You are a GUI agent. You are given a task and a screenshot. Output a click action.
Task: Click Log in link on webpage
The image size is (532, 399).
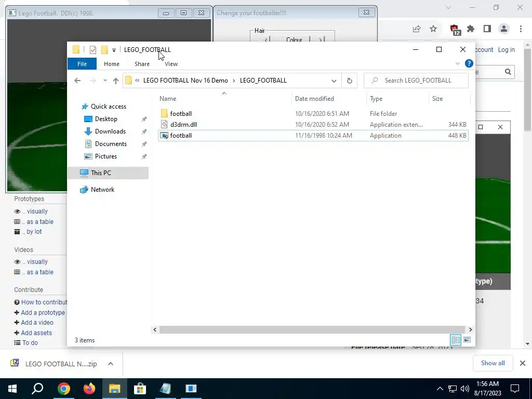tap(506, 49)
